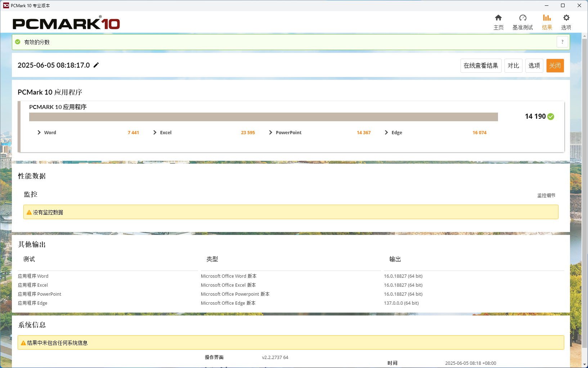The width and height of the screenshot is (588, 368).
Task: Click the result date 2025-06-05 08:18:17.0
Action: click(54, 65)
